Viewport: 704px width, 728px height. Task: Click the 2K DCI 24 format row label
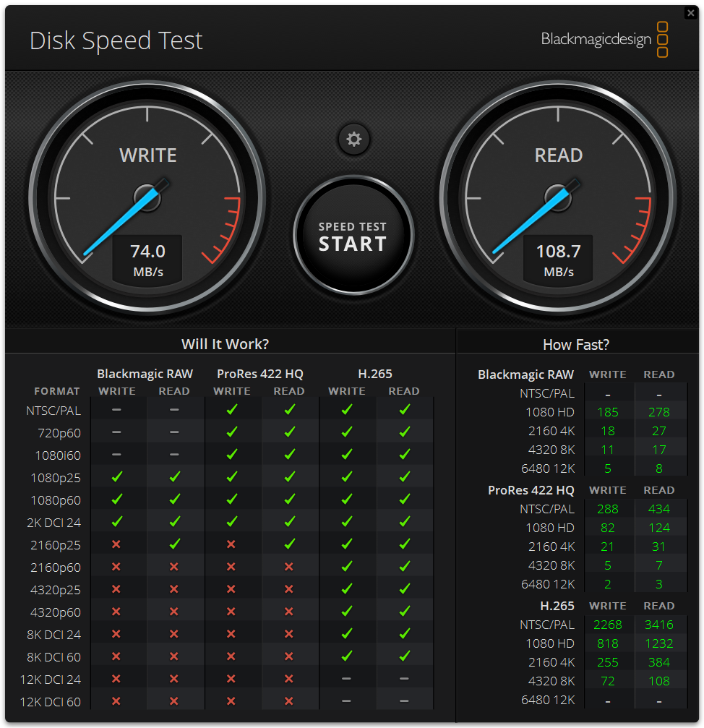(x=55, y=522)
